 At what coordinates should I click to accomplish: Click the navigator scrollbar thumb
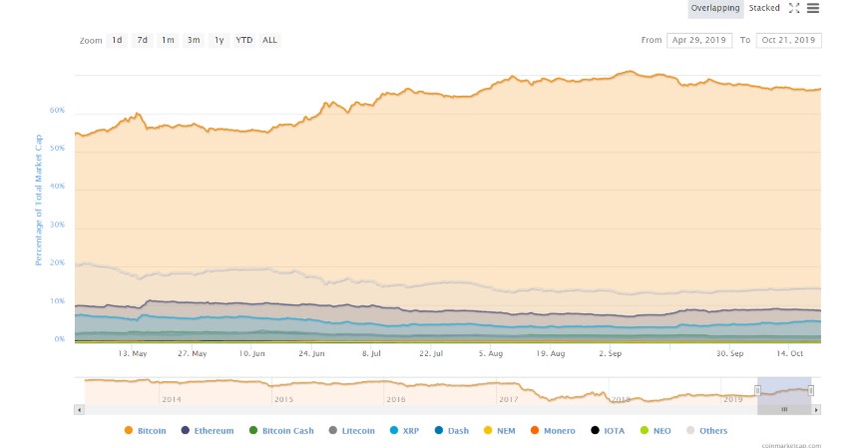point(784,410)
